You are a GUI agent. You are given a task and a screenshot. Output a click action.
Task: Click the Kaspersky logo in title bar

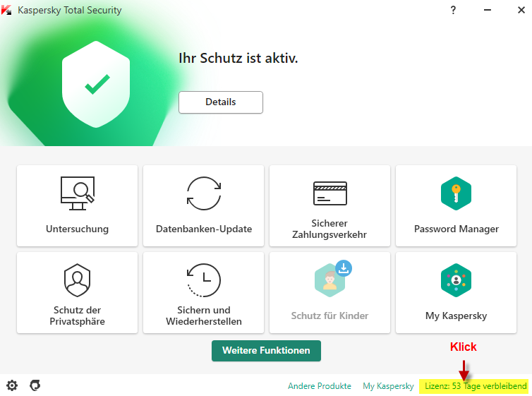[x=6, y=10]
